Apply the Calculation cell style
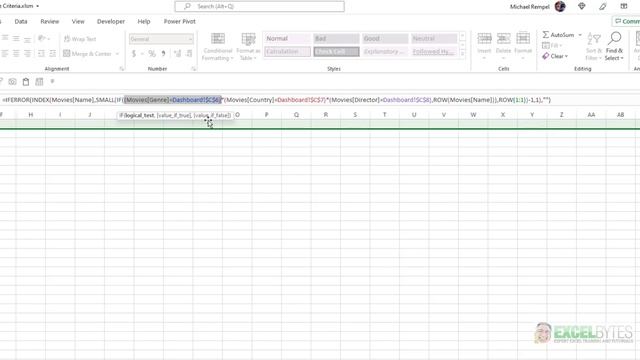 (x=287, y=51)
